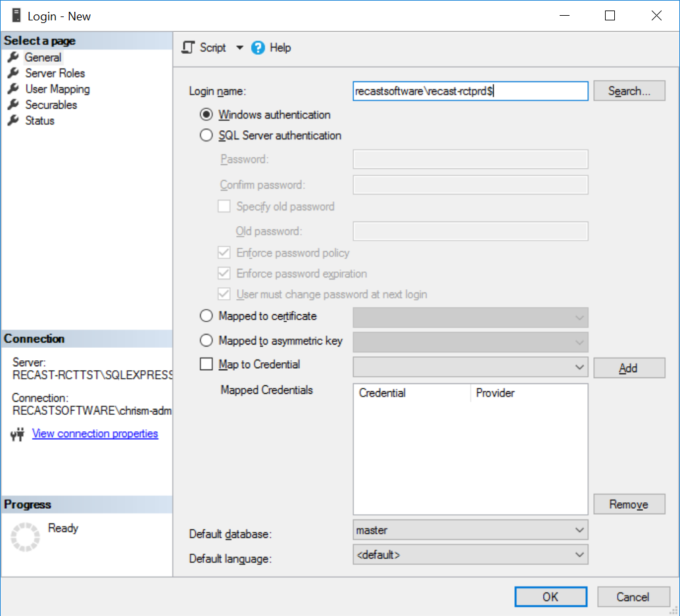Click wrench icon beside User Mapping
This screenshot has width=680, height=616.
click(13, 89)
